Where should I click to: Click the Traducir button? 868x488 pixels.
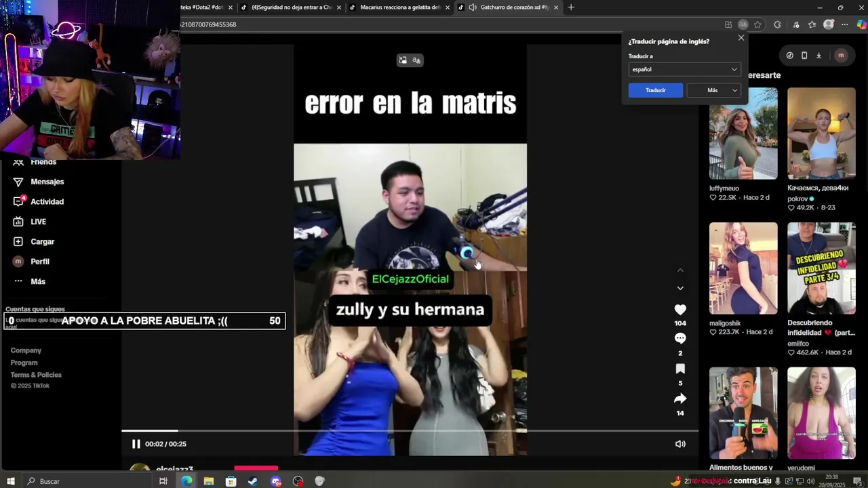655,90
